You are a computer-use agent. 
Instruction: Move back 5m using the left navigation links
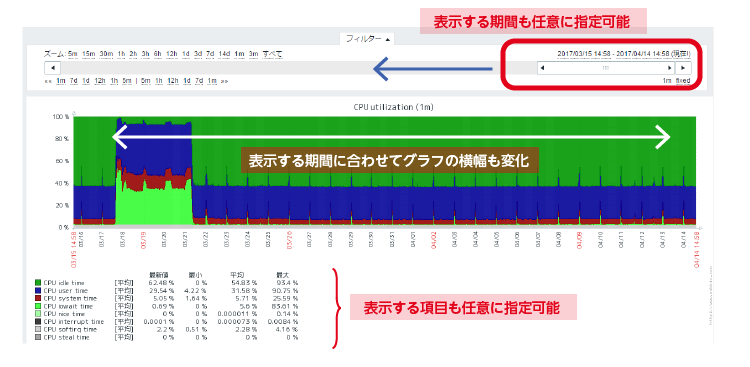tap(127, 80)
